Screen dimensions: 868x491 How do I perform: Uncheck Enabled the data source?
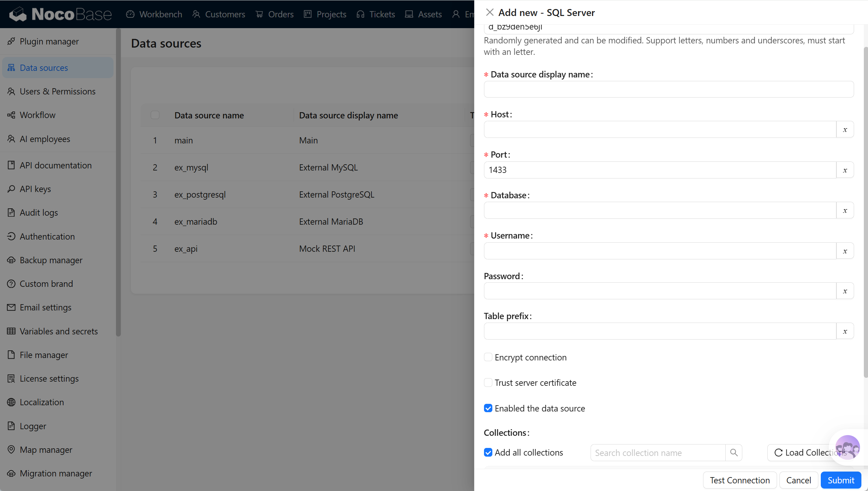tap(488, 408)
